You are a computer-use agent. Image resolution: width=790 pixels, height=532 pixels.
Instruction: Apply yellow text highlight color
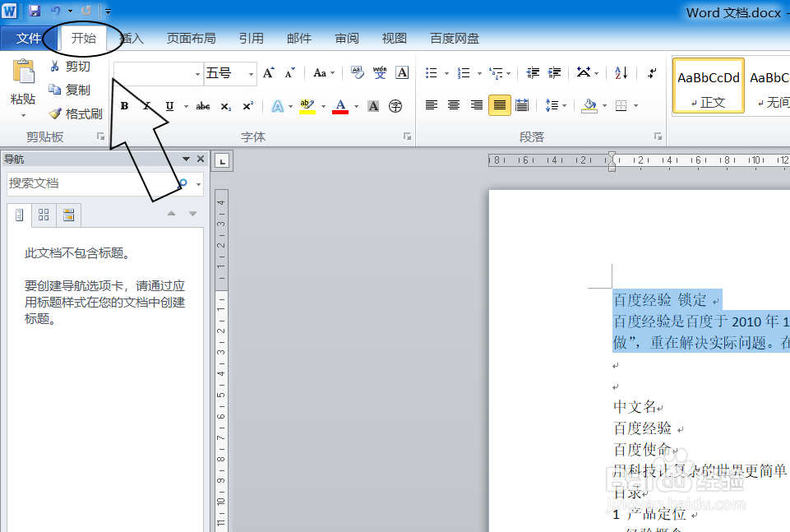point(307,106)
